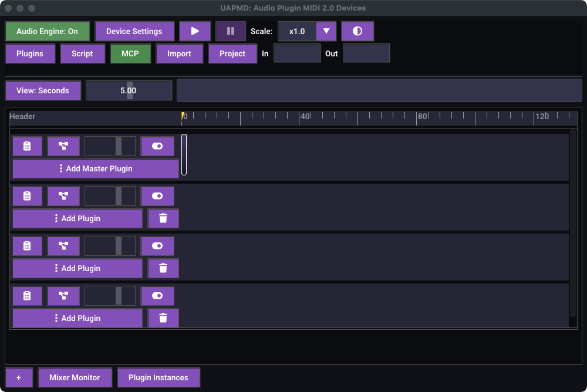Click the track list vertical scrollbar
This screenshot has width=587, height=392.
pos(572,223)
